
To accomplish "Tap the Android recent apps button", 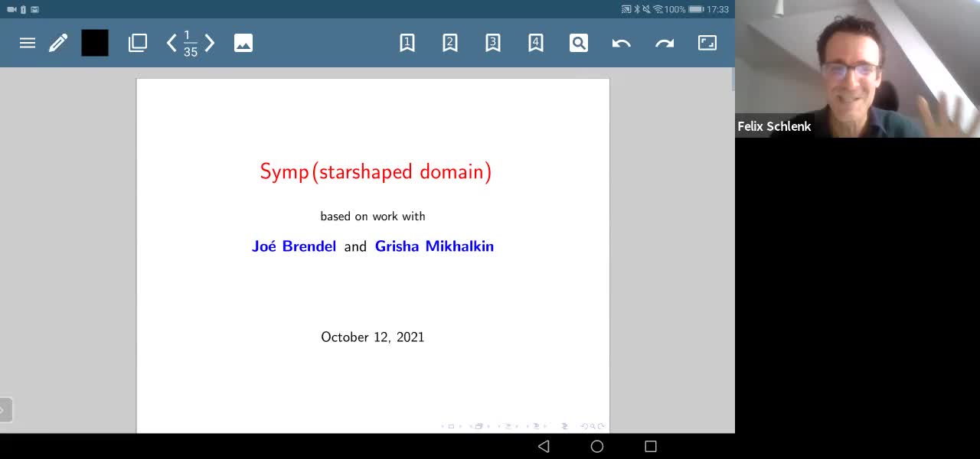I will tap(651, 446).
